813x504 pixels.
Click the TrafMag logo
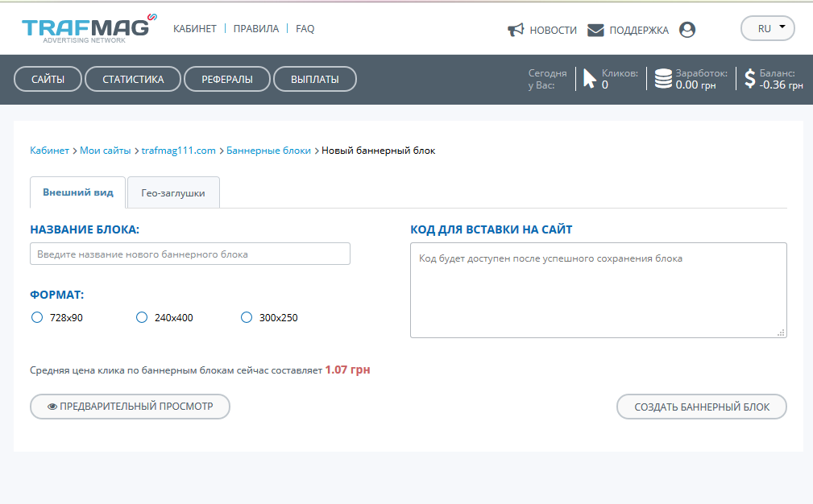coord(89,29)
